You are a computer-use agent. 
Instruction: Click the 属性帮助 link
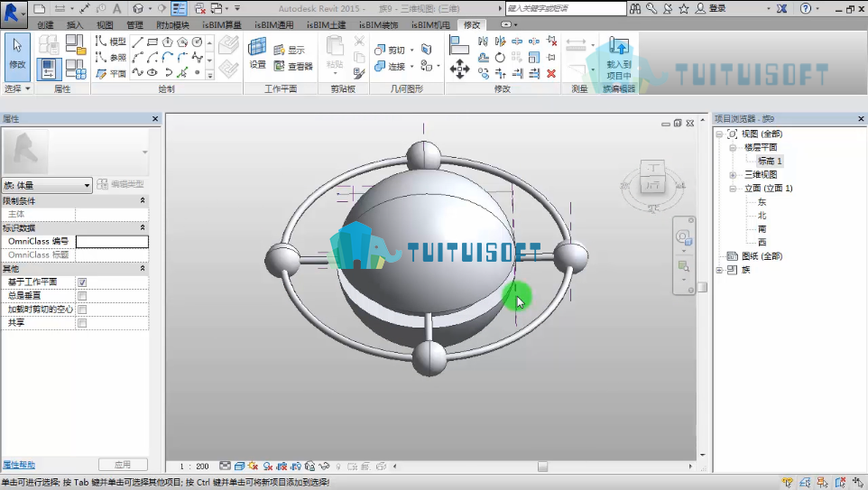coord(19,465)
